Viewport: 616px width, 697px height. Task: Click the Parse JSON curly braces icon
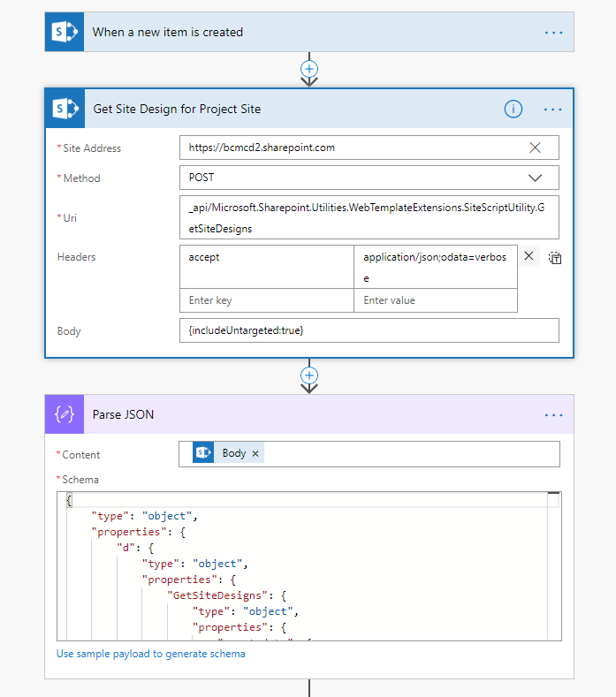point(65,414)
